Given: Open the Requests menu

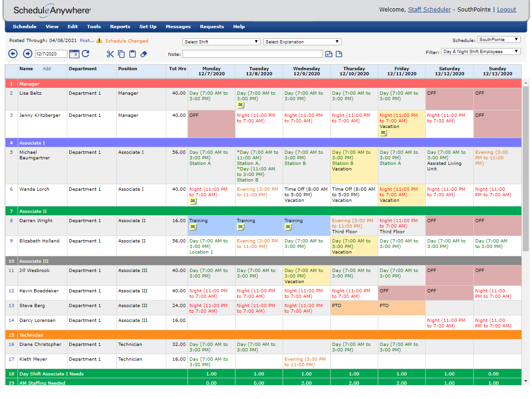Looking at the screenshot, I should click(212, 26).
